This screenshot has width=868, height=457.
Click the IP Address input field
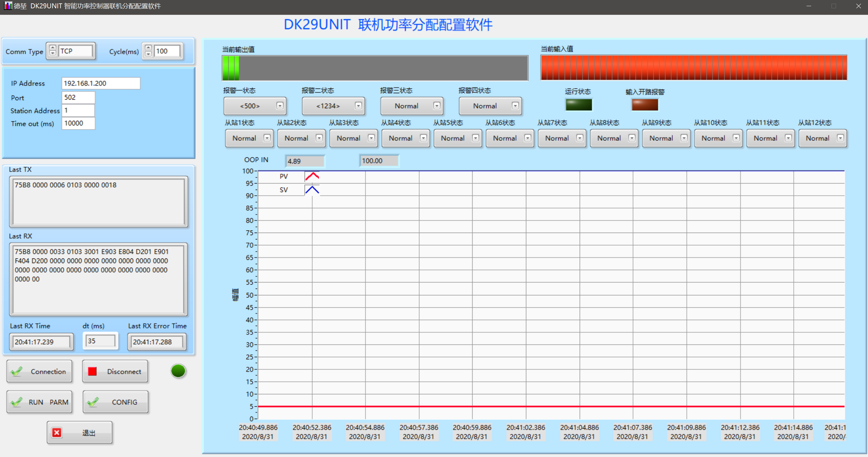click(x=100, y=83)
